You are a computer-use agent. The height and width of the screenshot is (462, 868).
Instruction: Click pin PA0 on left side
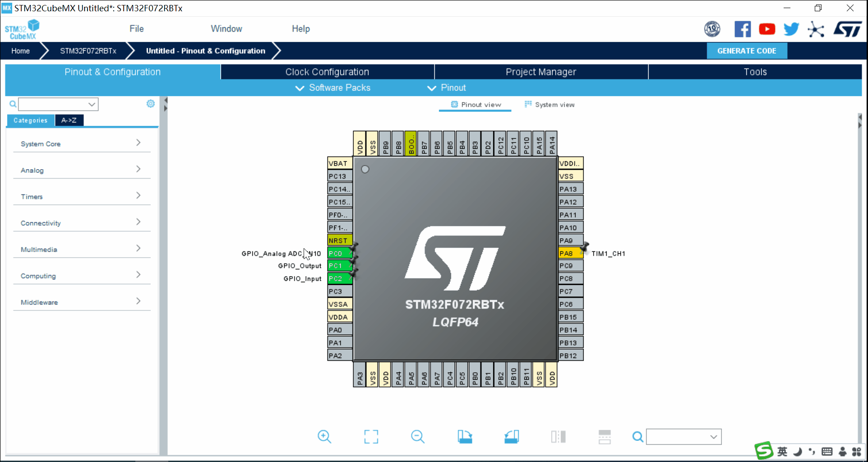click(x=340, y=330)
